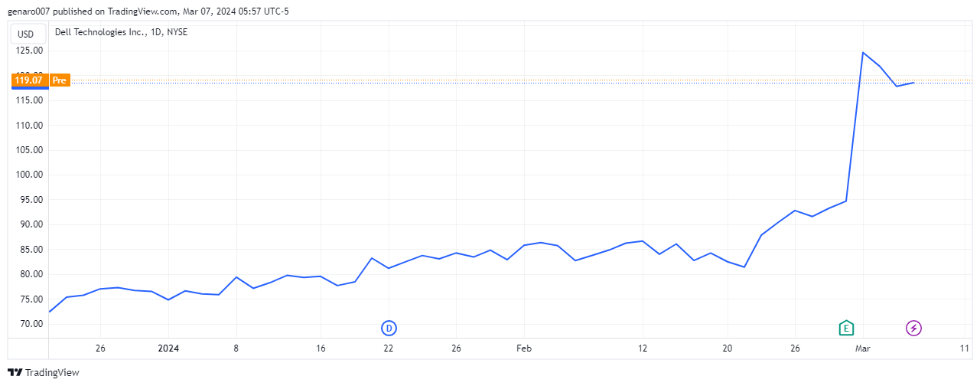Viewport: 980px width, 386px height.
Task: Click the purple lightning event marker
Action: (x=913, y=328)
